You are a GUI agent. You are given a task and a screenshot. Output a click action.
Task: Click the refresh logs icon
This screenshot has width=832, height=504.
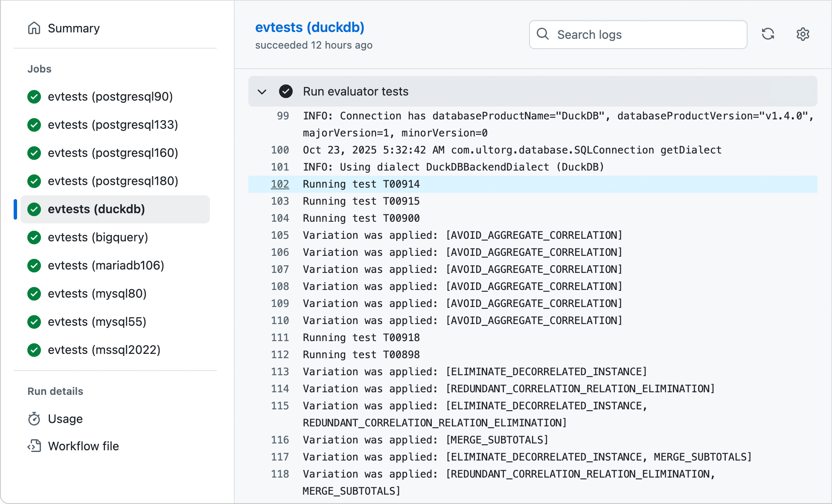click(768, 34)
